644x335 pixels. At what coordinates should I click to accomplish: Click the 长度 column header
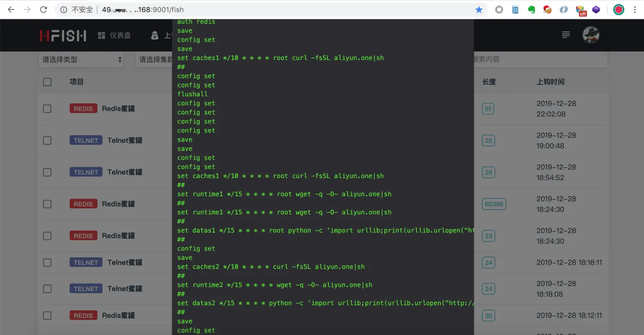(x=489, y=82)
